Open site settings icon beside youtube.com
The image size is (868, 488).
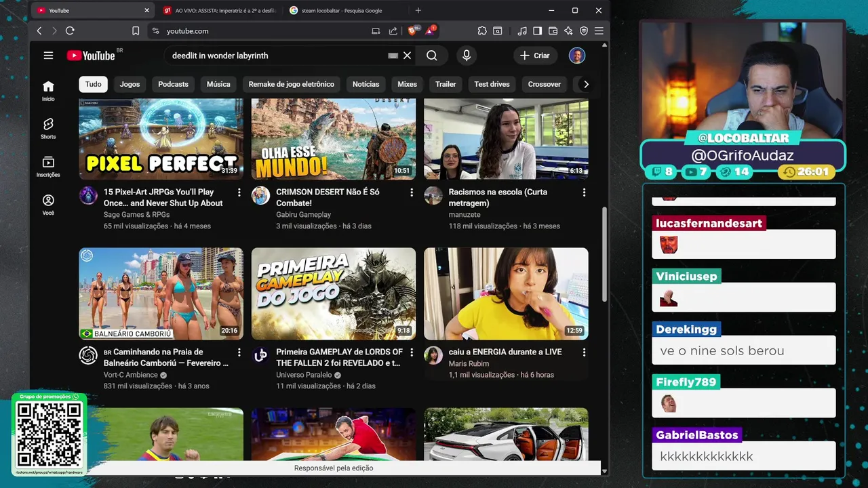[x=155, y=30]
